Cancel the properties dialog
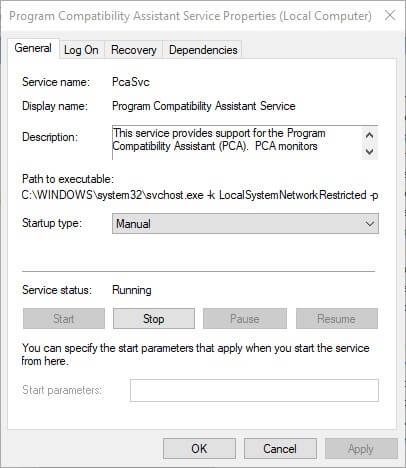406x468 pixels. (x=280, y=449)
